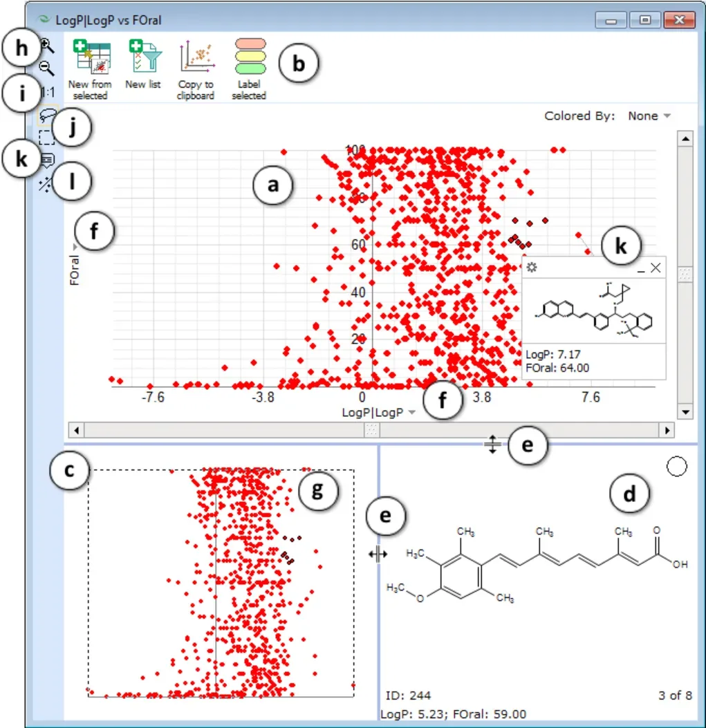Click the horizontal scrollbar left arrow

pyautogui.click(x=76, y=431)
